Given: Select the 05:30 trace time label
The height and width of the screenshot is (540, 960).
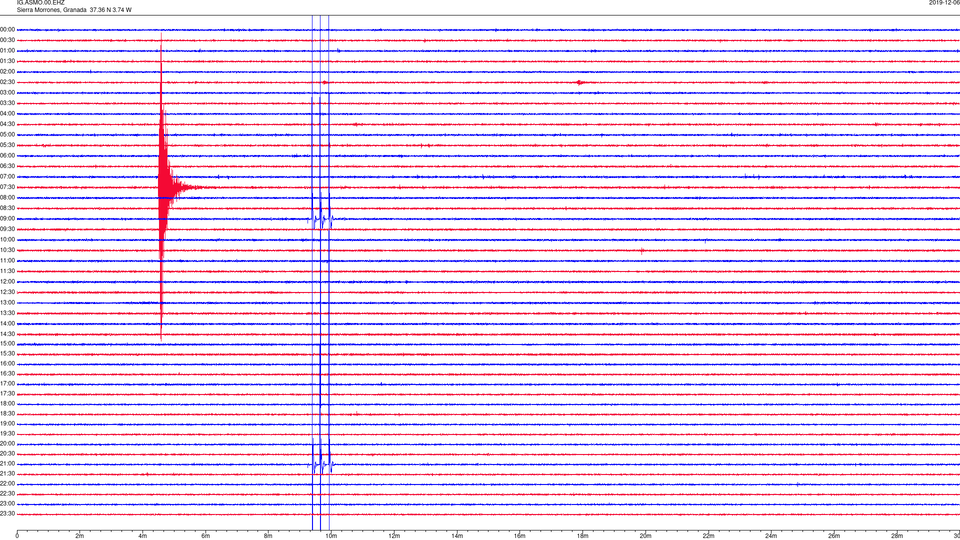Looking at the screenshot, I should [7, 145].
